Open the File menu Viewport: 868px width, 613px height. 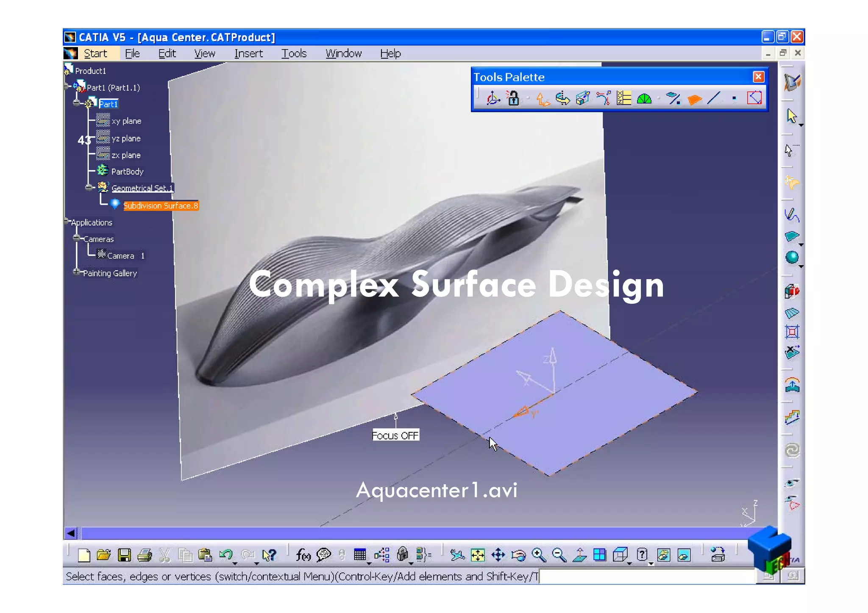[x=132, y=53]
